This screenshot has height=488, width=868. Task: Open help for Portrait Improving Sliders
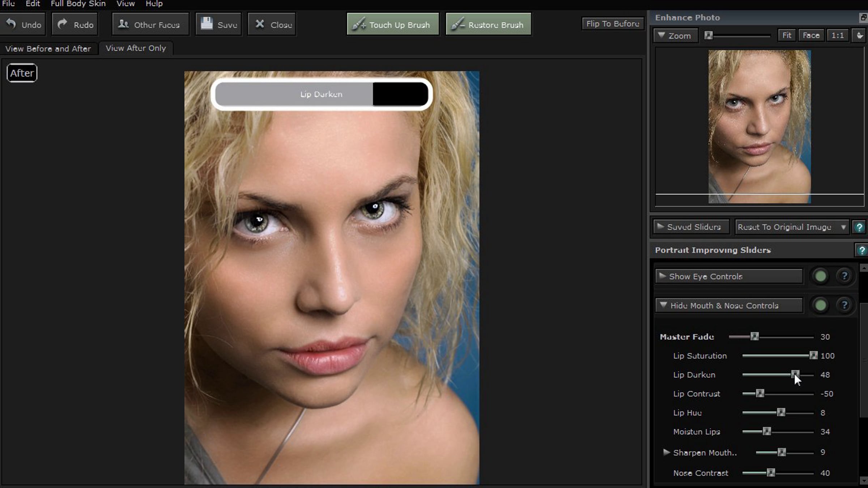coord(861,250)
